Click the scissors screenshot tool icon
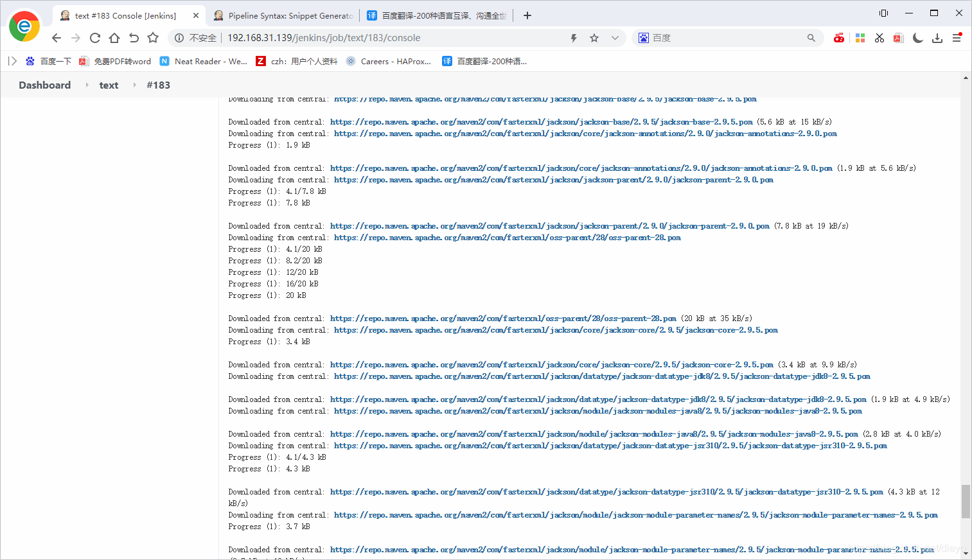The image size is (972, 560). coord(879,38)
